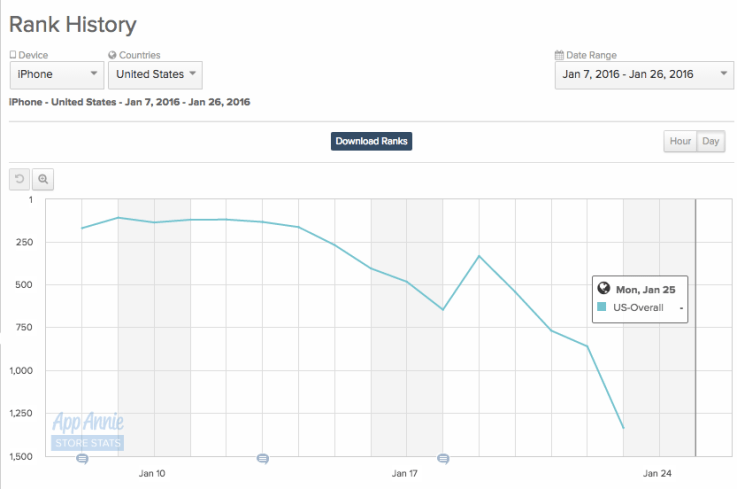
Task: Click the App Annie Store Stats watermark logo
Action: tap(88, 433)
